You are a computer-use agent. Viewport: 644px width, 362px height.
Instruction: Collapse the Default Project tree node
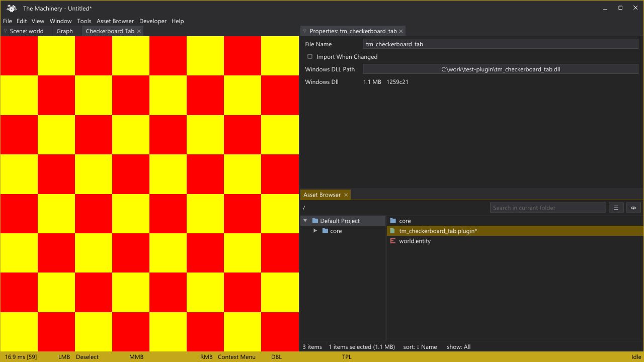[305, 221]
